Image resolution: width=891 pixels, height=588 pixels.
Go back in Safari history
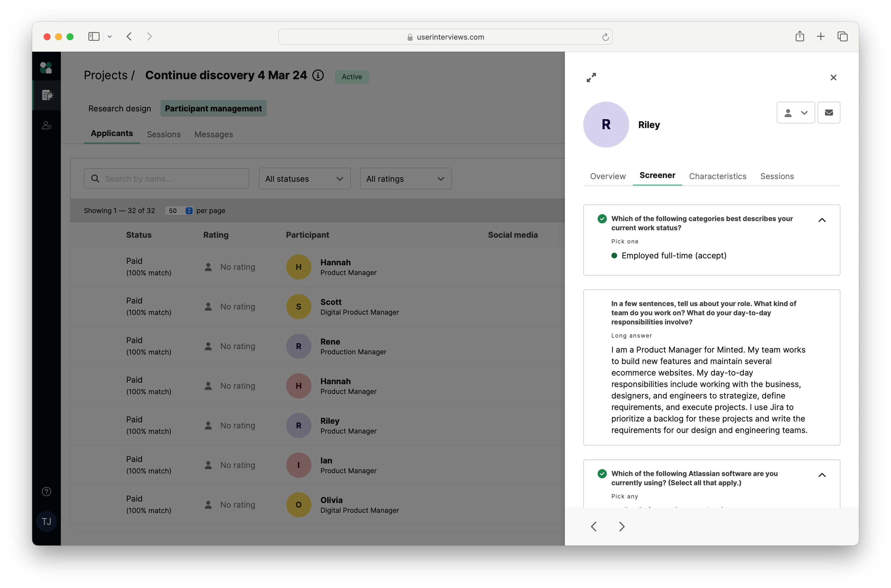click(129, 36)
